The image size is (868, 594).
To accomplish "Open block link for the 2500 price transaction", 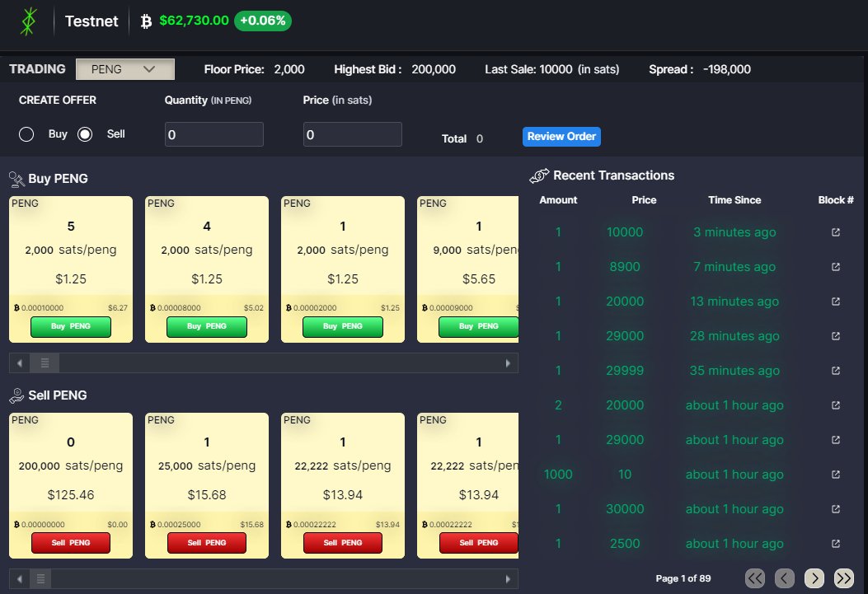I will tap(836, 544).
